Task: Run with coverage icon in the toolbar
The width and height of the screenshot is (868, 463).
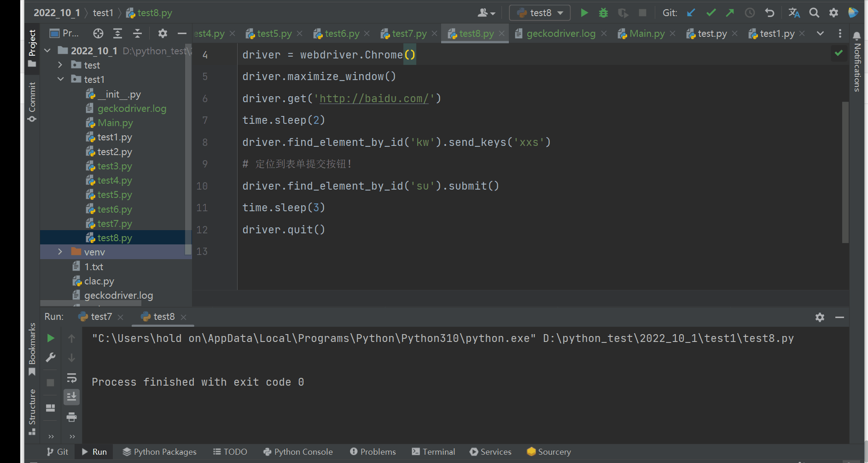Action: (x=623, y=13)
